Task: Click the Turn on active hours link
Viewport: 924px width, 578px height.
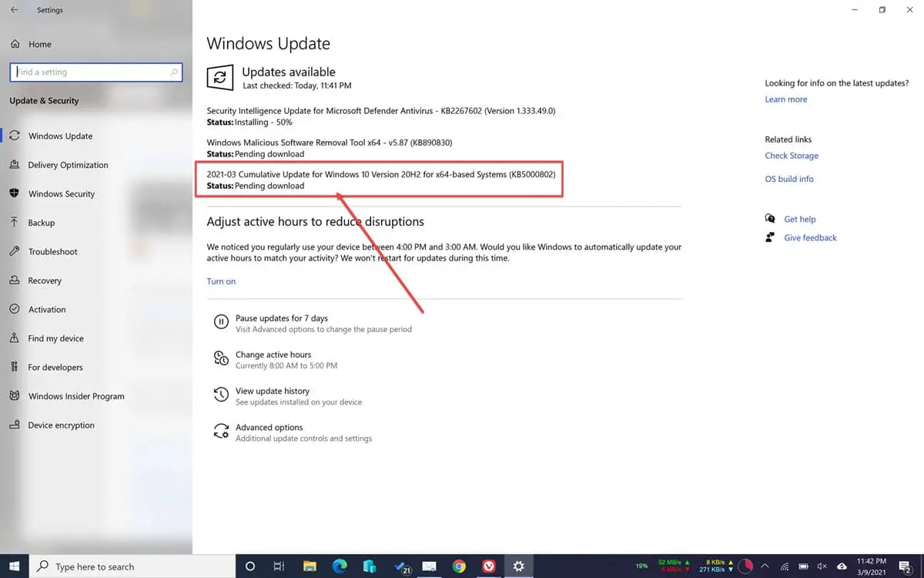Action: 221,281
